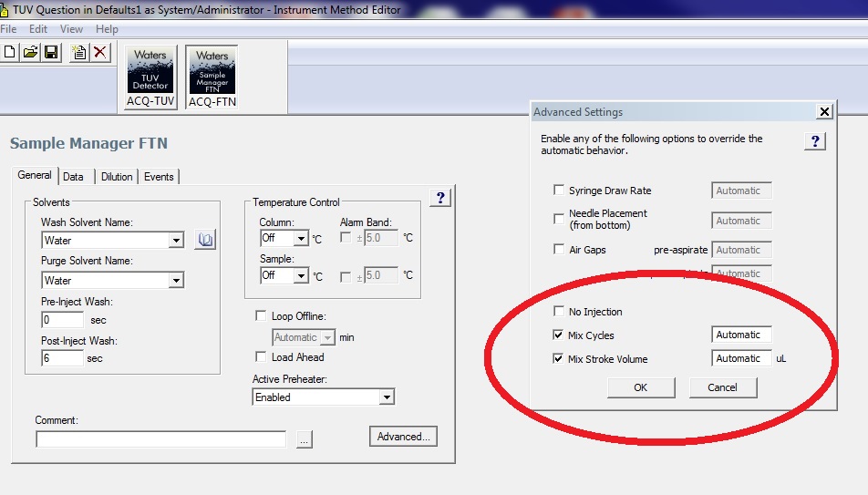Click the Needle Placement Automatic field
This screenshot has width=868, height=495.
[741, 221]
